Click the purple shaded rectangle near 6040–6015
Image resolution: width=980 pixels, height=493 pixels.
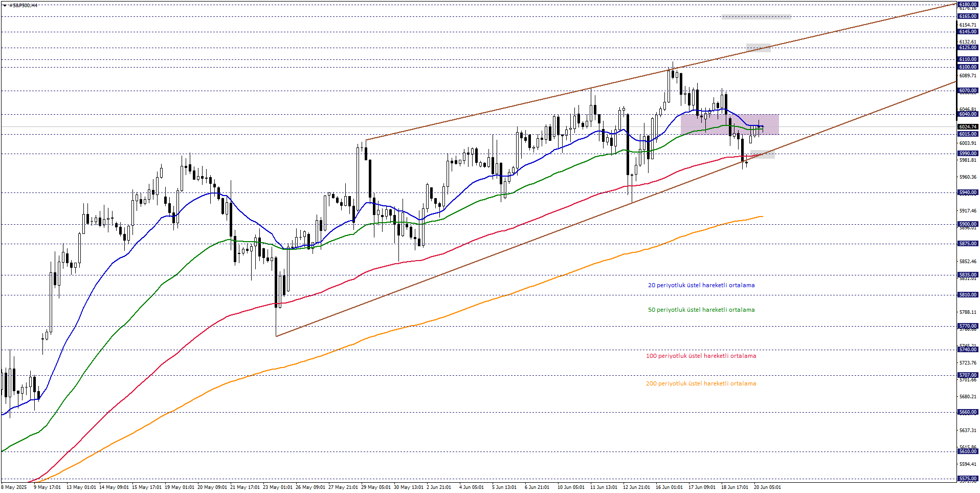(730, 124)
